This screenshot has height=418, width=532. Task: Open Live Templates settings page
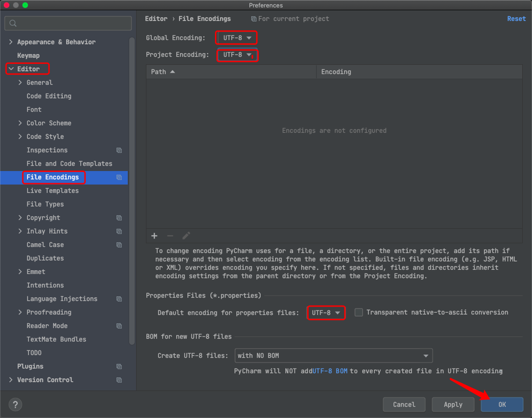click(53, 191)
